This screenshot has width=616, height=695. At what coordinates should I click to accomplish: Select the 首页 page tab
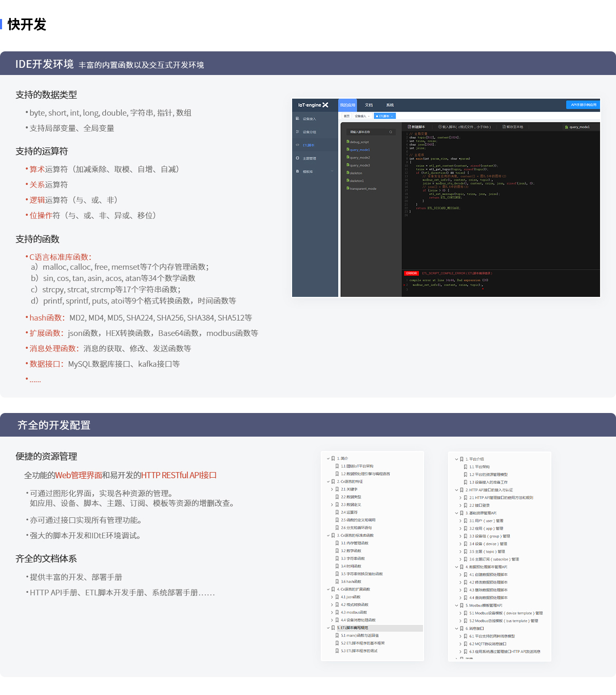(346, 116)
